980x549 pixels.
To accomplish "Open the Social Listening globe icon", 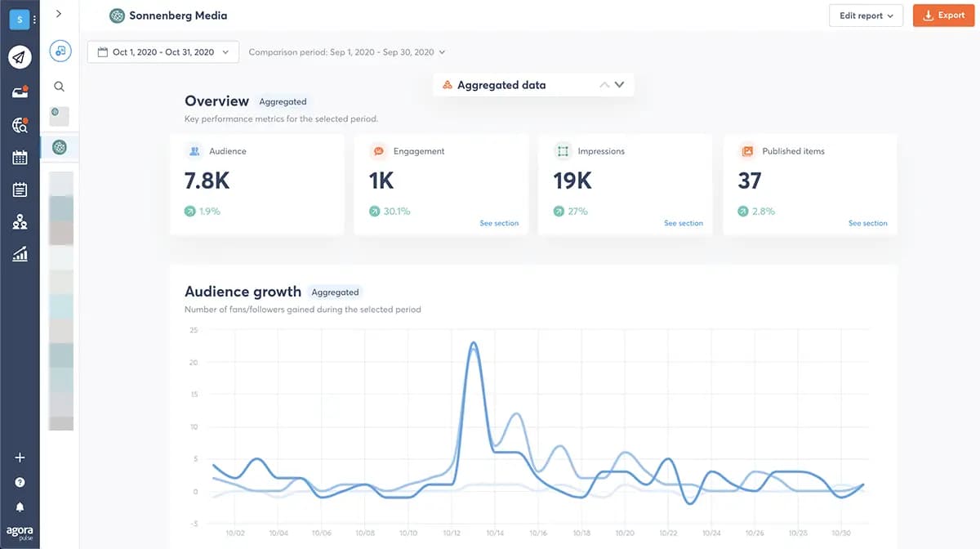I will pyautogui.click(x=20, y=125).
